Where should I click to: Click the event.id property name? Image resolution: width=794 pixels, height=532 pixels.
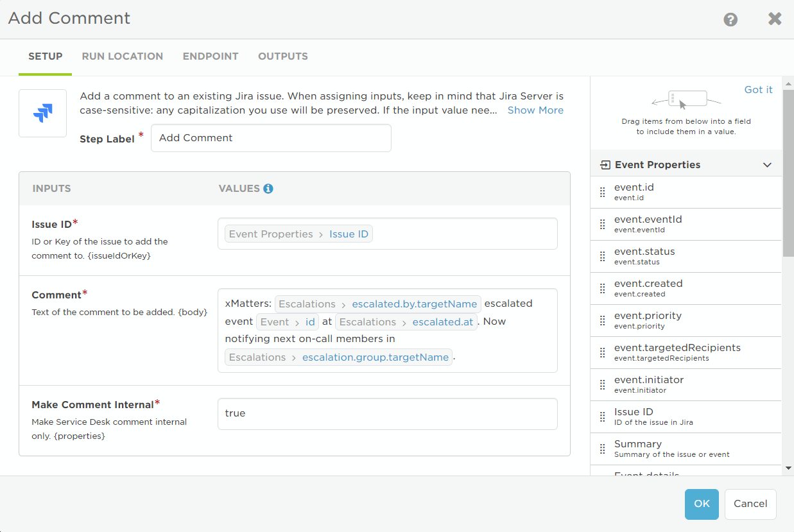[634, 187]
